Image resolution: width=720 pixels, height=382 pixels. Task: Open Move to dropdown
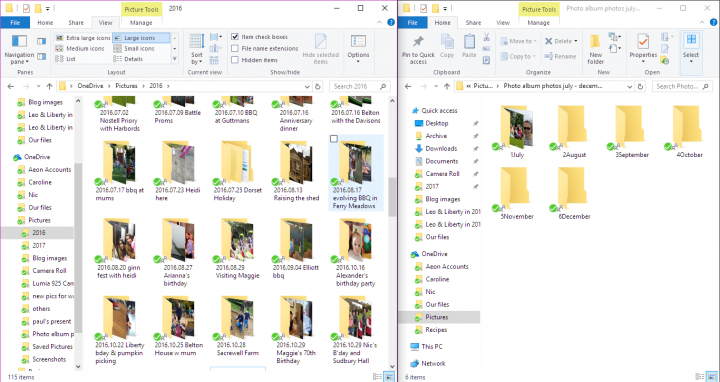click(518, 41)
